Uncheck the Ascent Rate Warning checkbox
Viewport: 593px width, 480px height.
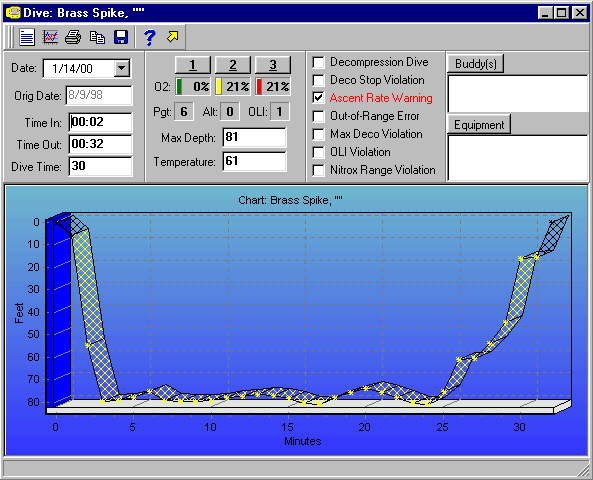point(318,98)
